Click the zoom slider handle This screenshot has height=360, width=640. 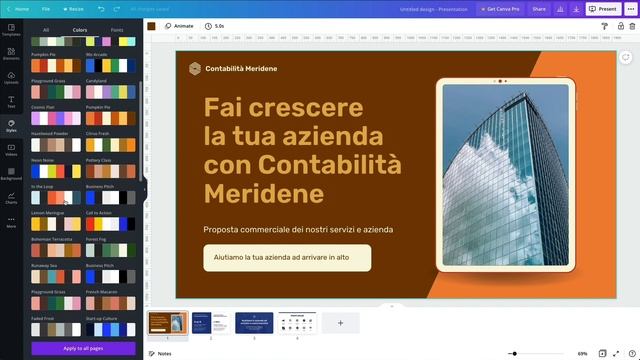pyautogui.click(x=515, y=353)
